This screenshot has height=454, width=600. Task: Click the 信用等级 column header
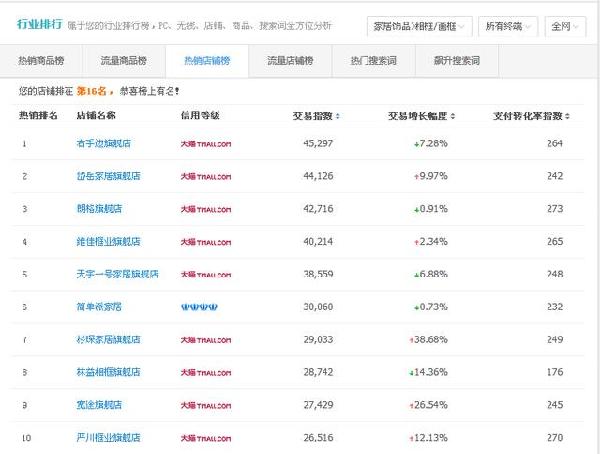200,116
